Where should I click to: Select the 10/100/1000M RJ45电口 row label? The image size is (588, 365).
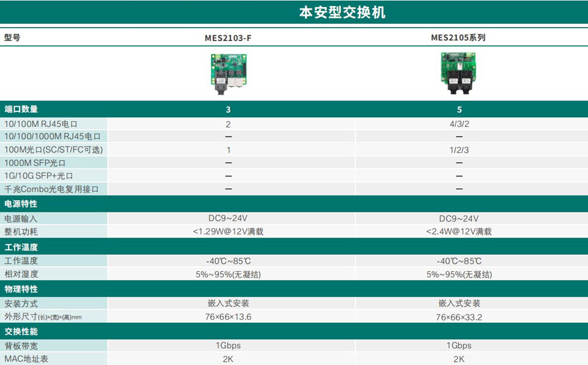[x=53, y=136]
